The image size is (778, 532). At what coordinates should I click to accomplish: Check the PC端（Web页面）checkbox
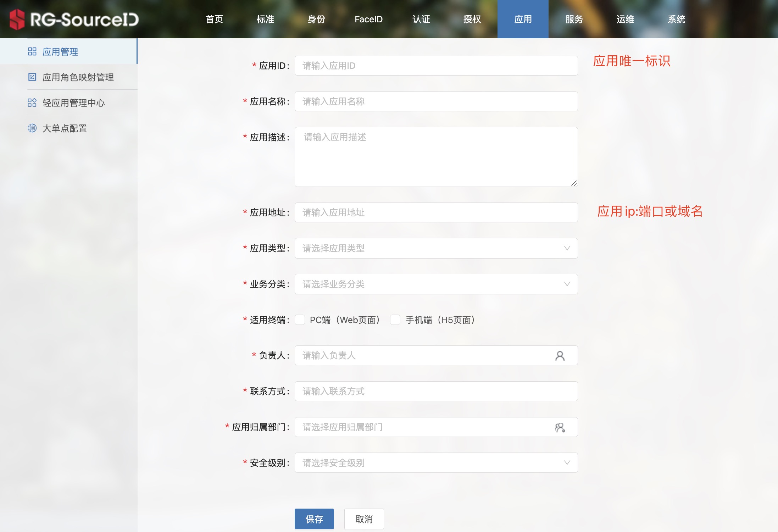pos(300,320)
